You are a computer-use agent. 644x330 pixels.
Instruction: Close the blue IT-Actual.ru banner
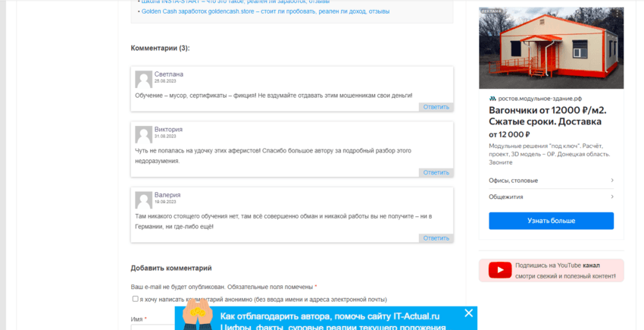pos(468,313)
